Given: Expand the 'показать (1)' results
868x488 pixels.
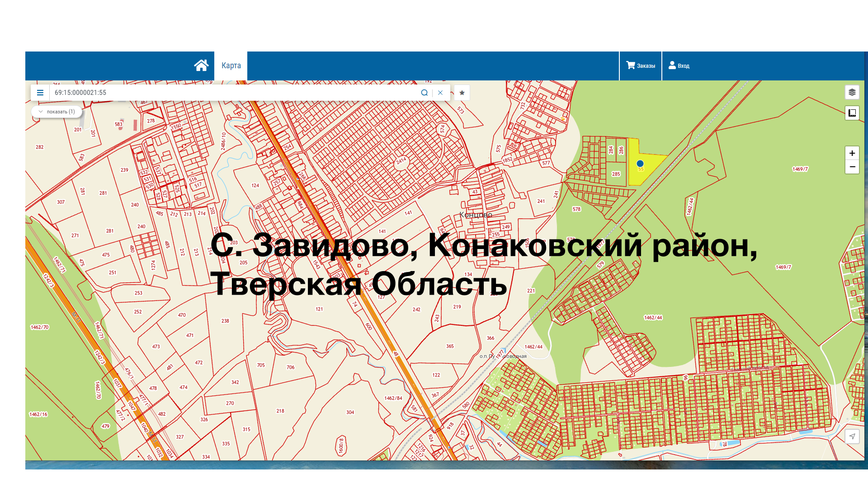Looking at the screenshot, I should coord(57,112).
